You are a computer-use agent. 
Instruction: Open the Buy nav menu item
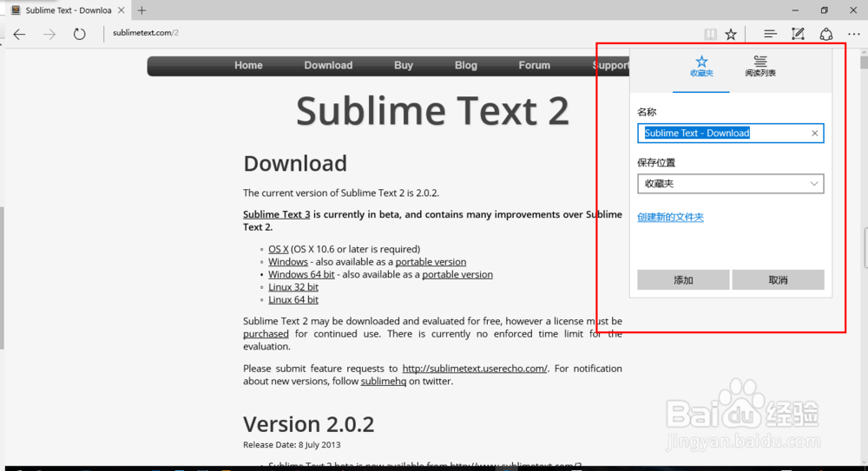[x=404, y=65]
